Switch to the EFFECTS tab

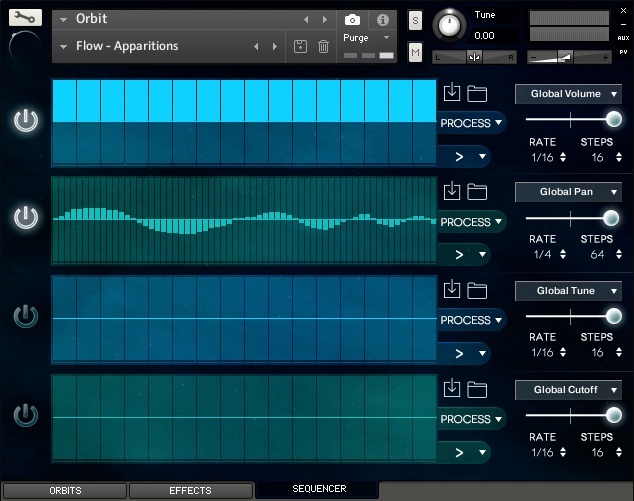point(190,491)
